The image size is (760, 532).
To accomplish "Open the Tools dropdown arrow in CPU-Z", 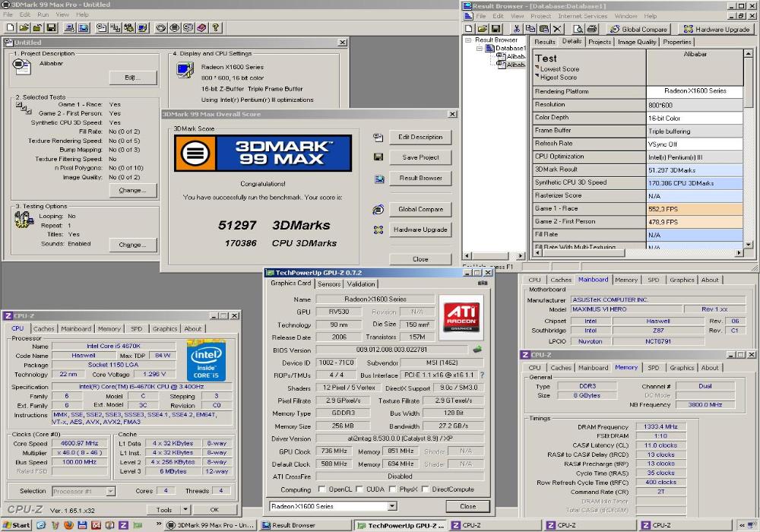I will pyautogui.click(x=185, y=510).
